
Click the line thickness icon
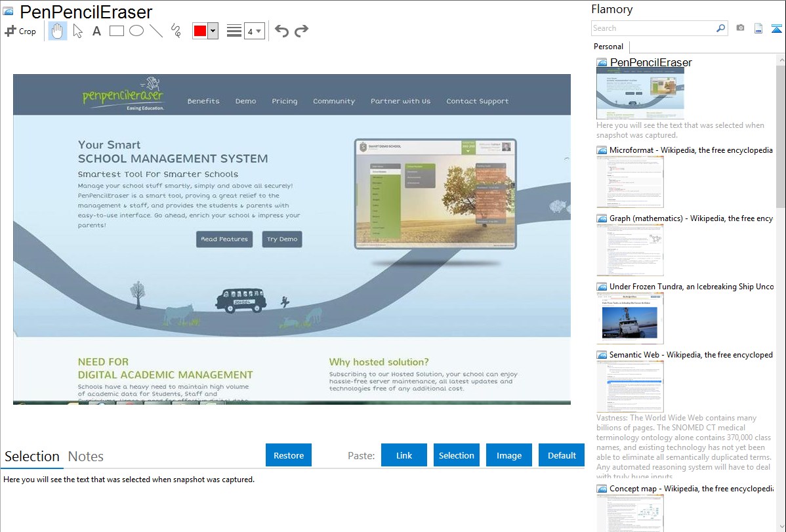tap(234, 31)
